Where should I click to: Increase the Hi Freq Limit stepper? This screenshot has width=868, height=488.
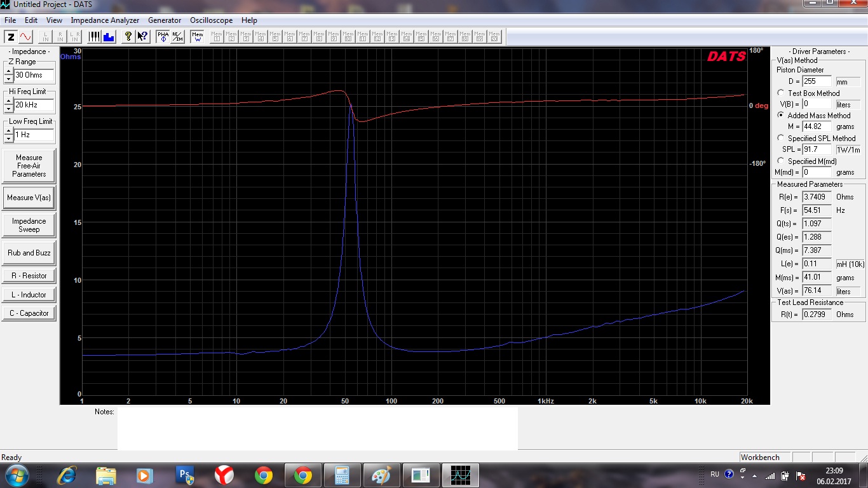8,102
